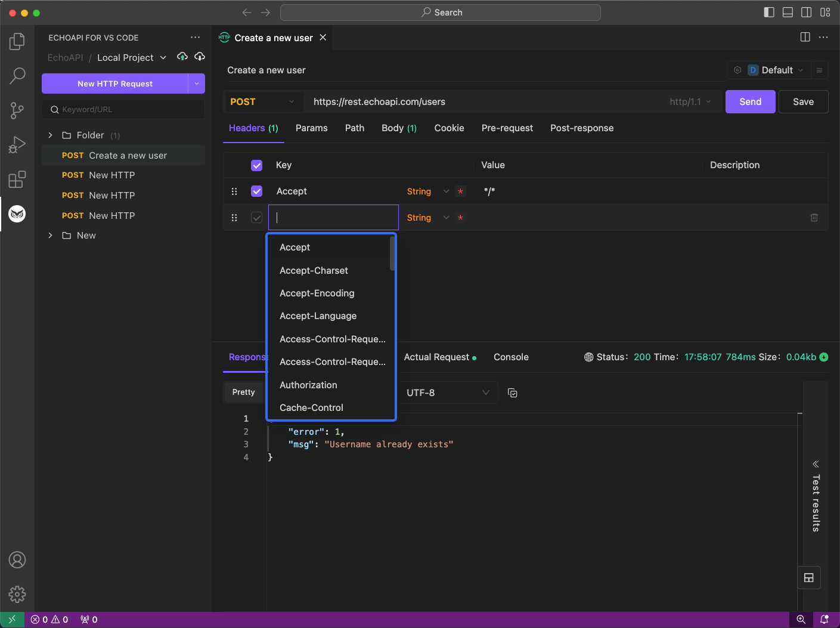840x628 pixels.
Task: Open Source Control view
Action: (17, 110)
